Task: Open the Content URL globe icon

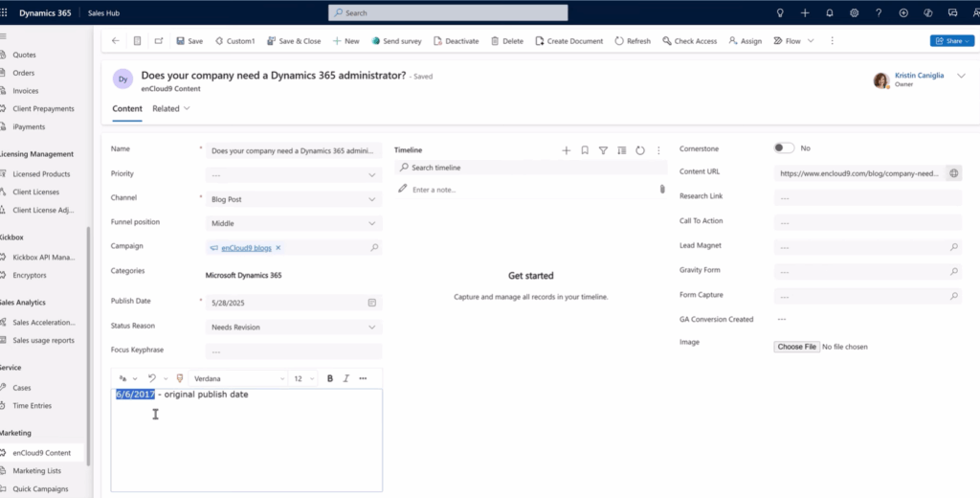Action: 954,173
